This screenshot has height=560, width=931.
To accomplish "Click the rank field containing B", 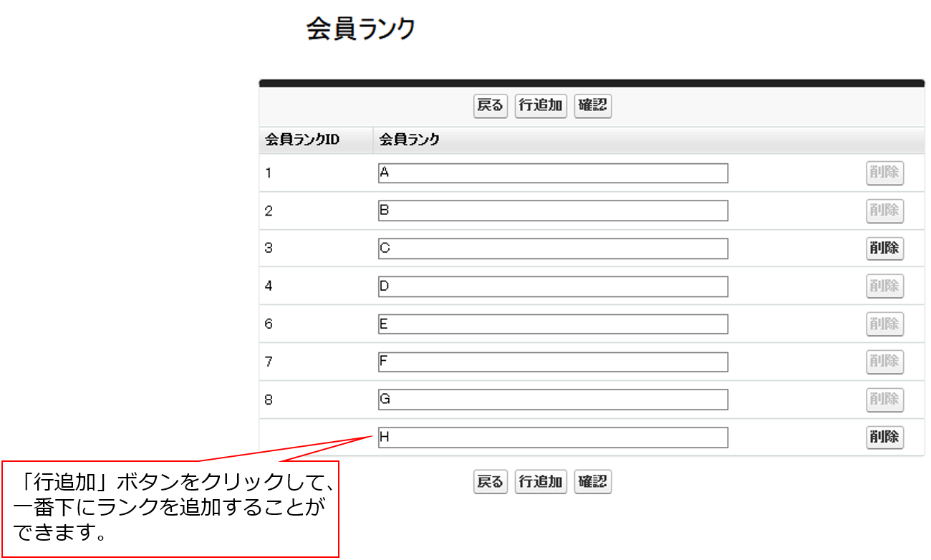I will (x=553, y=211).
